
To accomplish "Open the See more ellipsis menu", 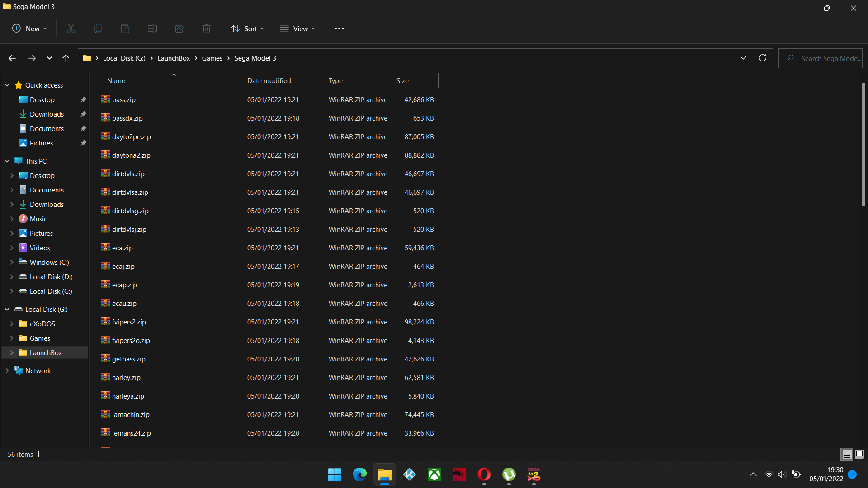I will (339, 28).
